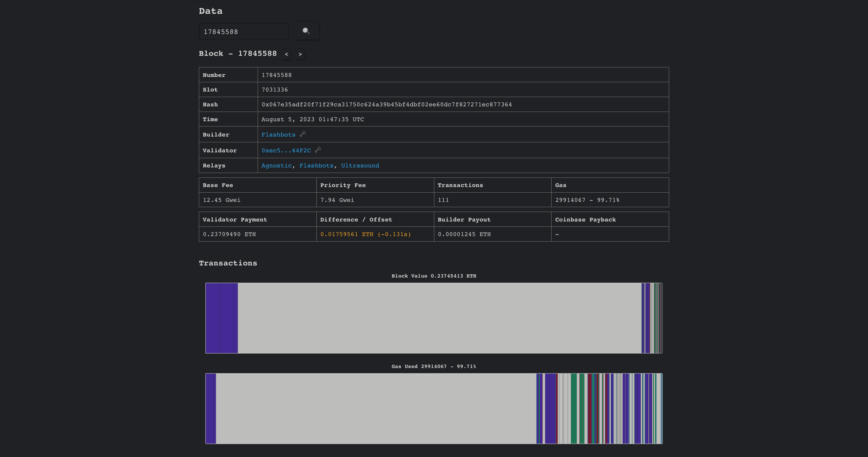
Task: Go to previous block with the < button
Action: (x=286, y=54)
